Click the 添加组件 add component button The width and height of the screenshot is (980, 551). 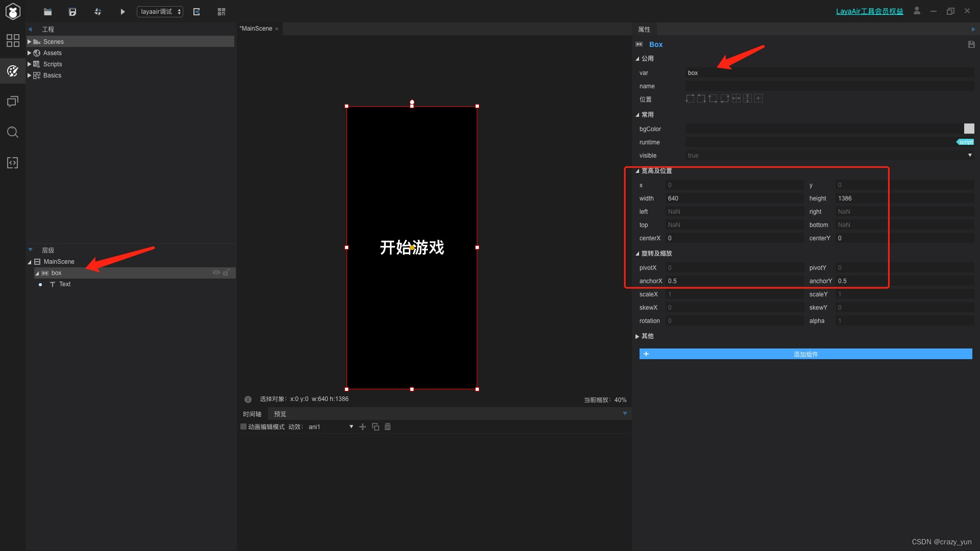[x=805, y=354]
